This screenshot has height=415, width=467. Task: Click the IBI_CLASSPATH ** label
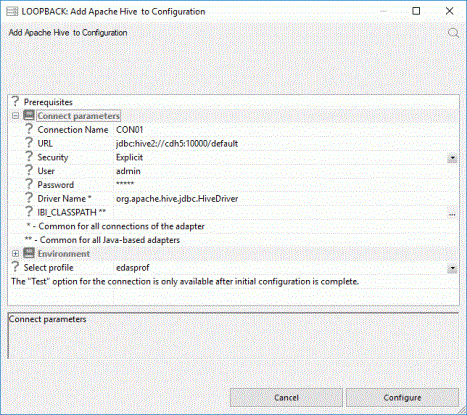coord(72,212)
